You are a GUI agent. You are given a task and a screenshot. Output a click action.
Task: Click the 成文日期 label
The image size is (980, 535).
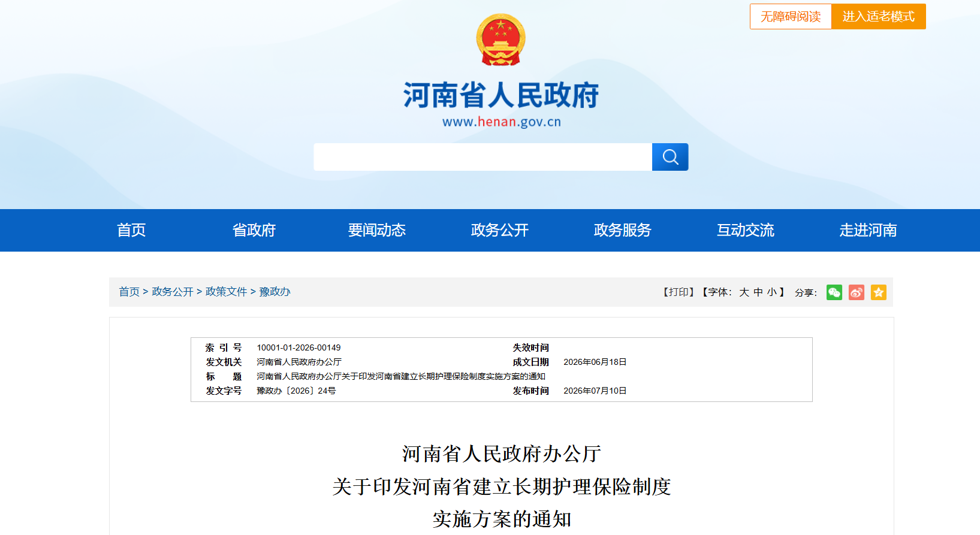pos(530,362)
